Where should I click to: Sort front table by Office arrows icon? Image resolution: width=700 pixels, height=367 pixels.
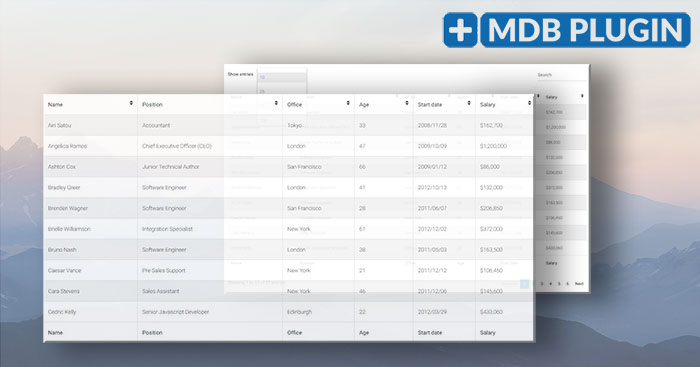pyautogui.click(x=348, y=103)
